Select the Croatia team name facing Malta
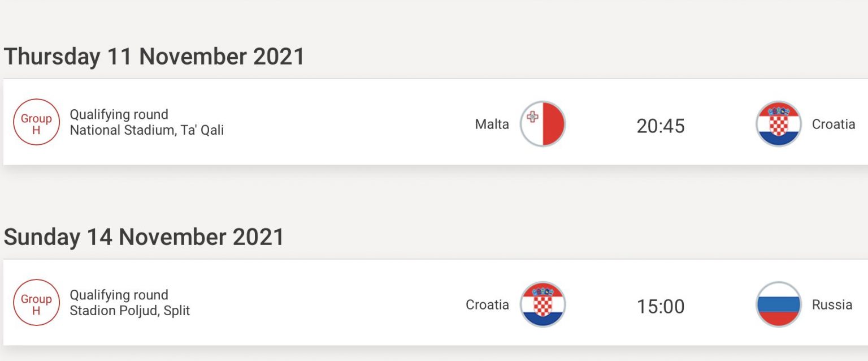This screenshot has height=361, width=868. pos(833,124)
